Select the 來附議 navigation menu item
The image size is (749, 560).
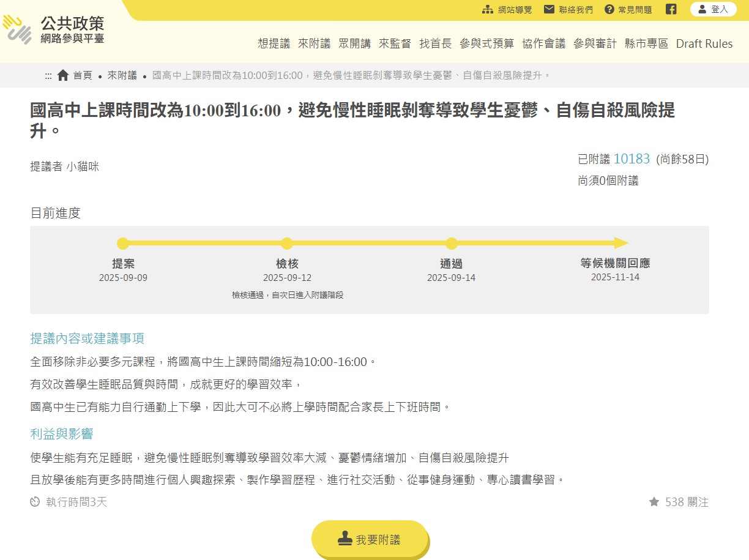pos(314,43)
